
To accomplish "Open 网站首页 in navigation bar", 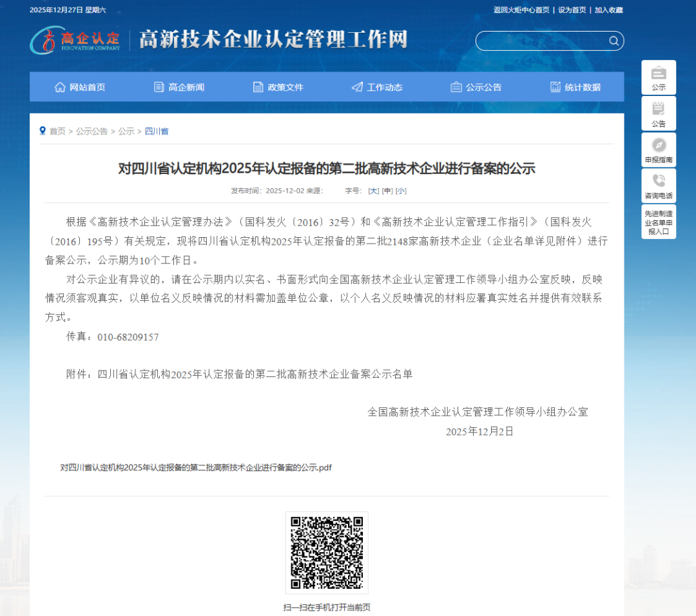I will pyautogui.click(x=80, y=87).
